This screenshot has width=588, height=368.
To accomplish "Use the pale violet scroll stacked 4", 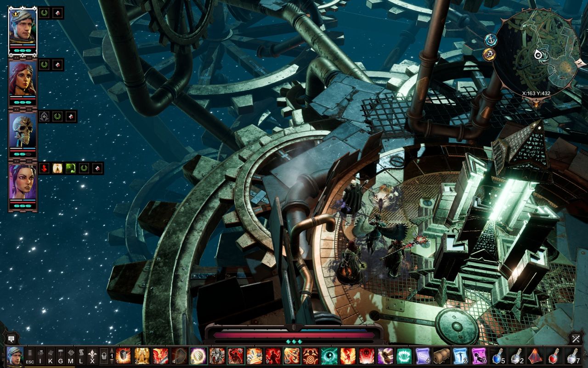I will click(x=423, y=356).
